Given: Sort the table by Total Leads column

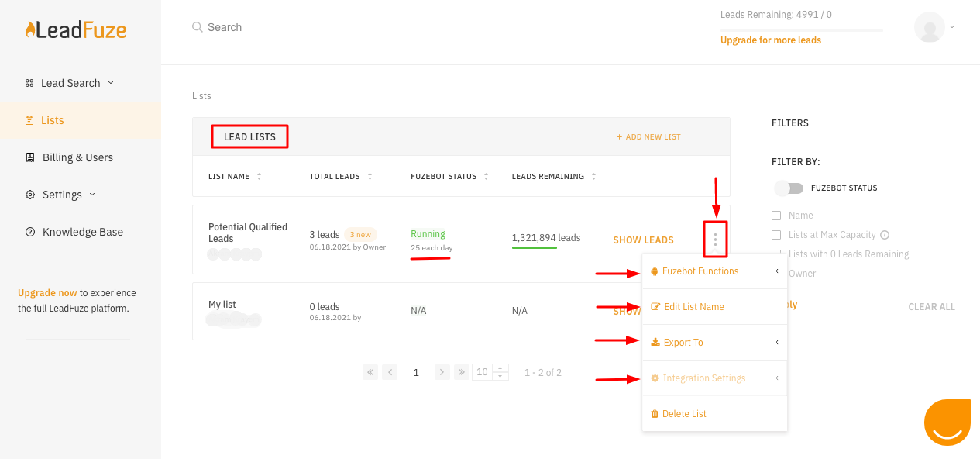Looking at the screenshot, I should point(370,177).
